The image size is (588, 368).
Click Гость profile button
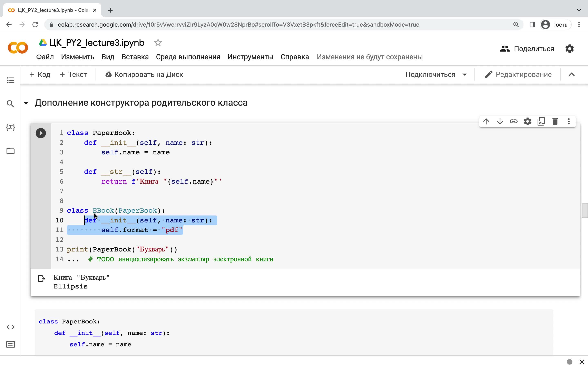pos(556,25)
